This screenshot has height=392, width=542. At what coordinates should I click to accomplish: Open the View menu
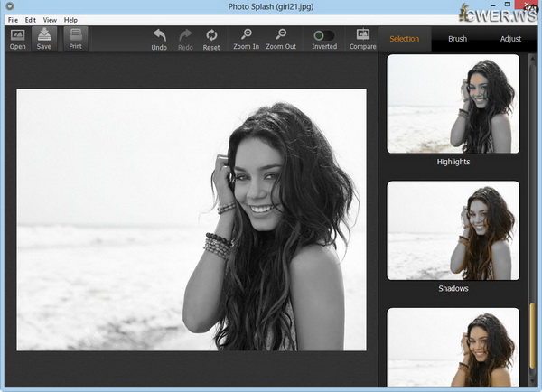[x=50, y=20]
